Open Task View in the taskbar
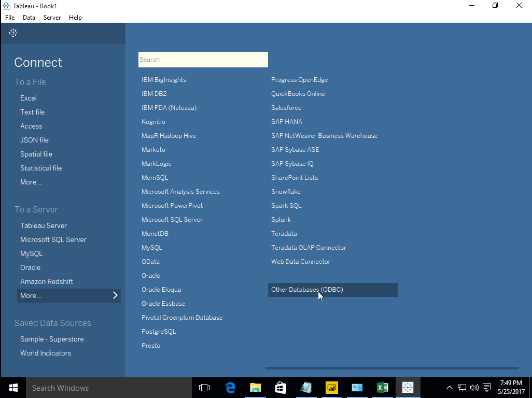This screenshot has width=532, height=398. pyautogui.click(x=204, y=388)
